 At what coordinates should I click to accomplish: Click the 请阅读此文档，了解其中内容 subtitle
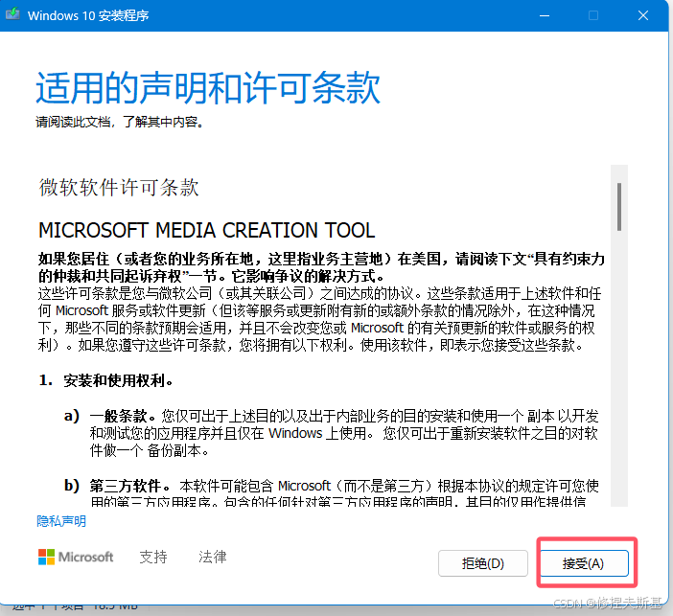119,123
